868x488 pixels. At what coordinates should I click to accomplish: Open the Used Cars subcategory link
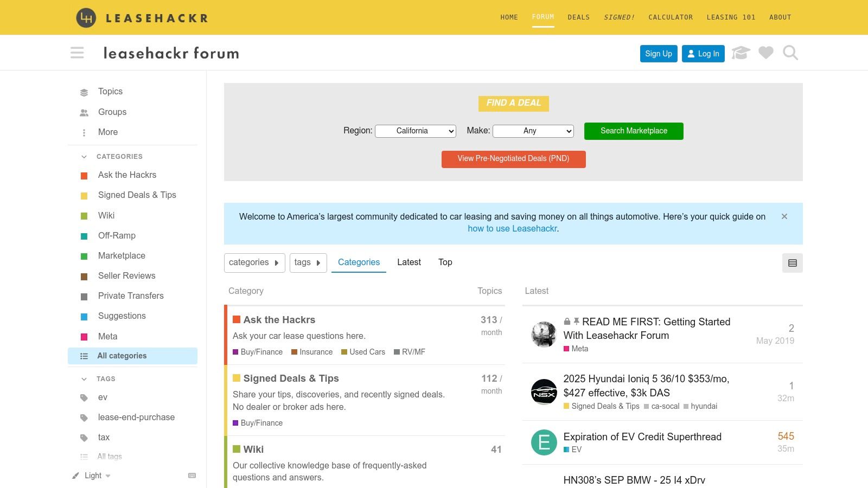tap(363, 352)
